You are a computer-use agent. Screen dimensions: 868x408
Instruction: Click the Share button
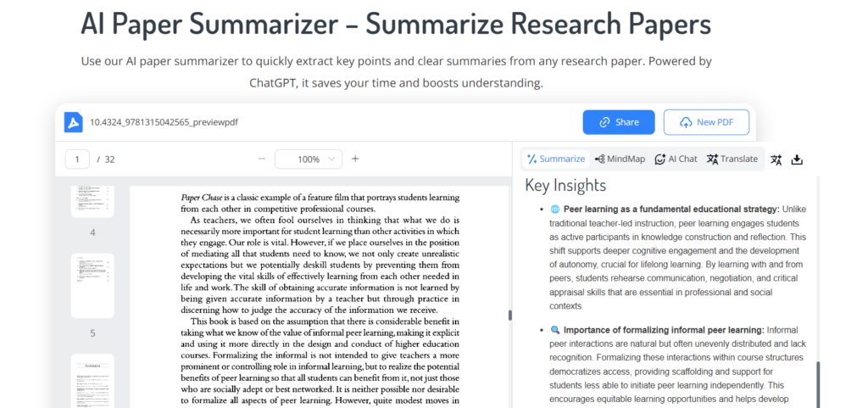618,122
